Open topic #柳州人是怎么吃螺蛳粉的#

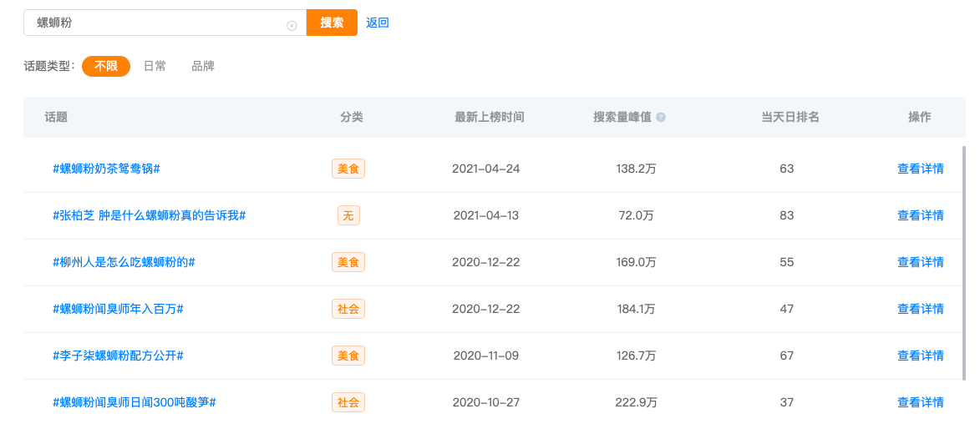coord(124,262)
